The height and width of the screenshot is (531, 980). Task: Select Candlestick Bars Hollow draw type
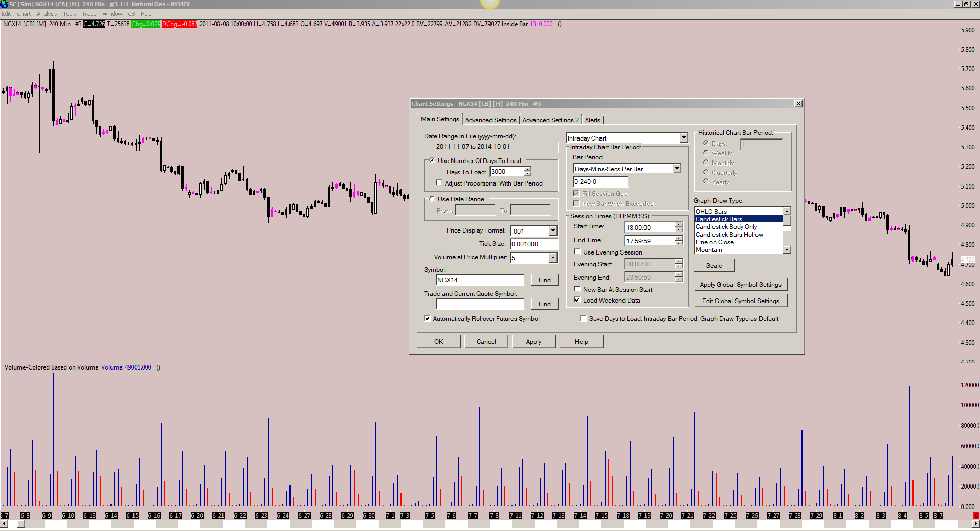point(729,235)
